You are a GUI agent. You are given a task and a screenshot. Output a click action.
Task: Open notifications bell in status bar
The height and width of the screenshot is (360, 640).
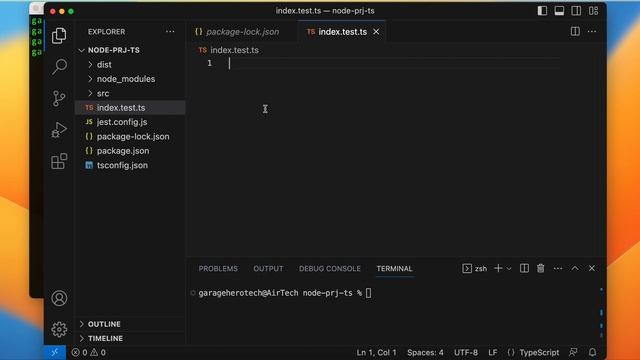tap(592, 352)
